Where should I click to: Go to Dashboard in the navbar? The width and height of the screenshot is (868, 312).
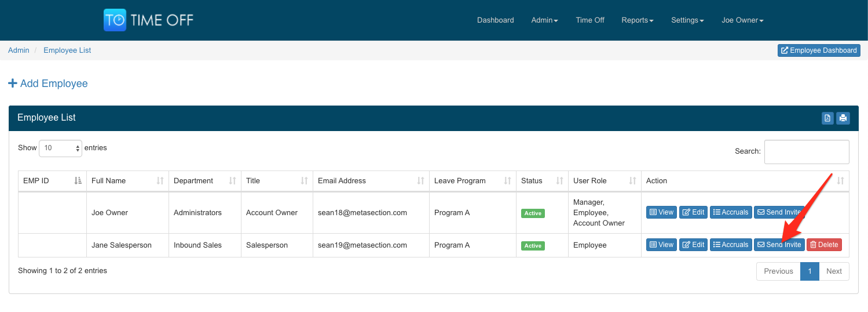tap(495, 20)
